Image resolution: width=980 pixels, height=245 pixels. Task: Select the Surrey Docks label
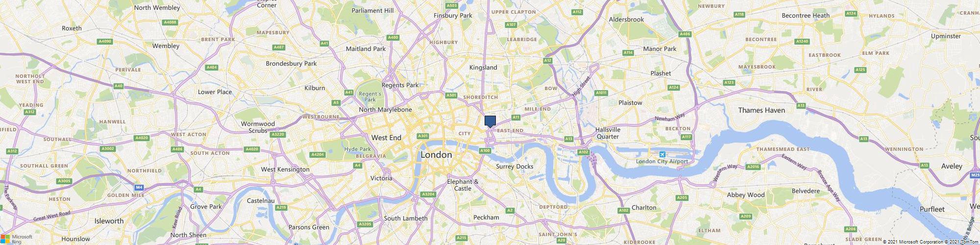tap(514, 167)
